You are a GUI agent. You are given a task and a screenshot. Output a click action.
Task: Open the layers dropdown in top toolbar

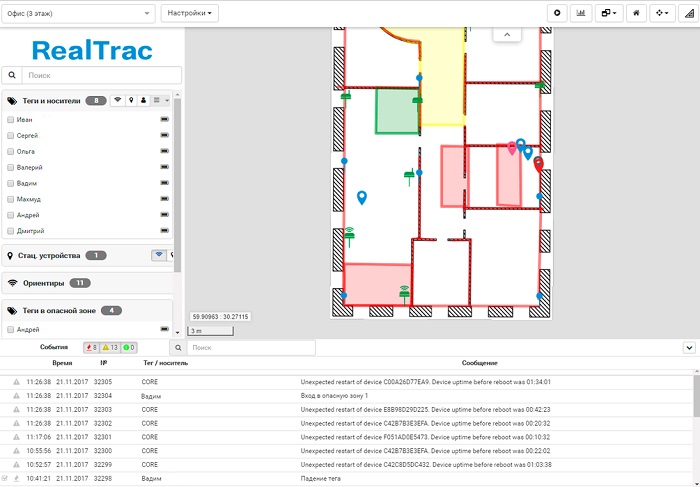pyautogui.click(x=607, y=13)
